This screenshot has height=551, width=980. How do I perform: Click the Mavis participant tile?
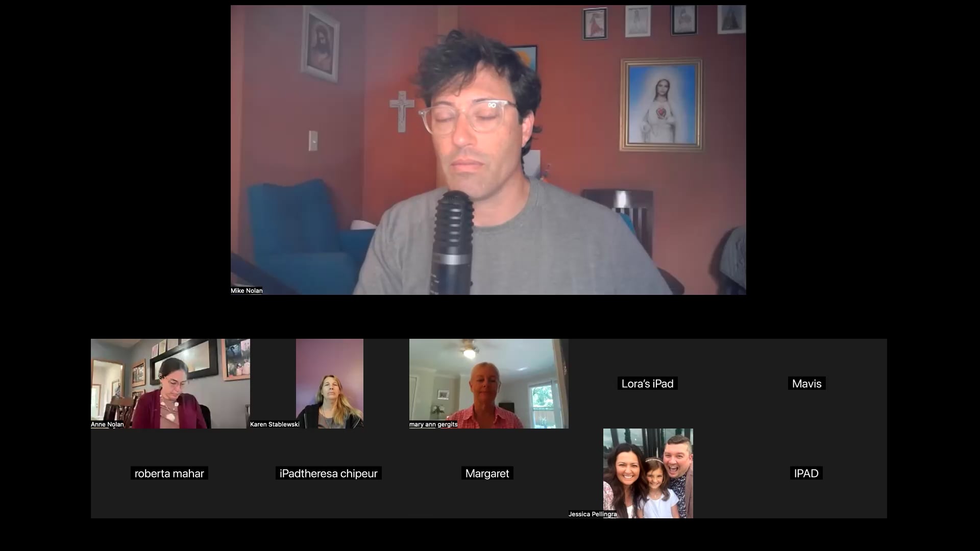[x=806, y=384]
